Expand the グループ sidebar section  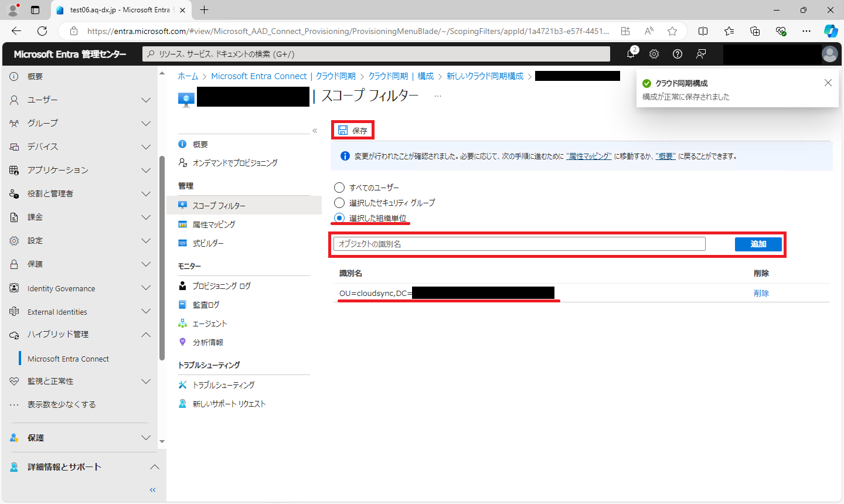coord(146,123)
